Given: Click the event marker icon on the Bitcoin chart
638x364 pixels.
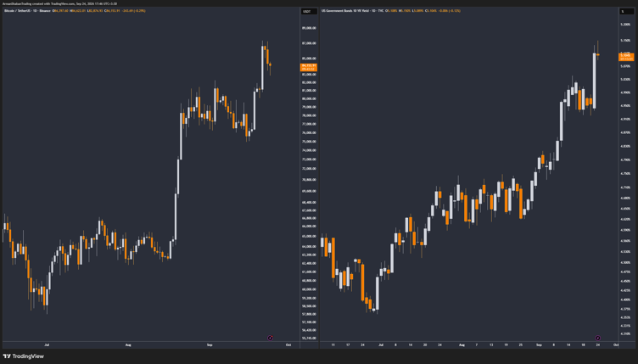Looking at the screenshot, I should (x=270, y=338).
